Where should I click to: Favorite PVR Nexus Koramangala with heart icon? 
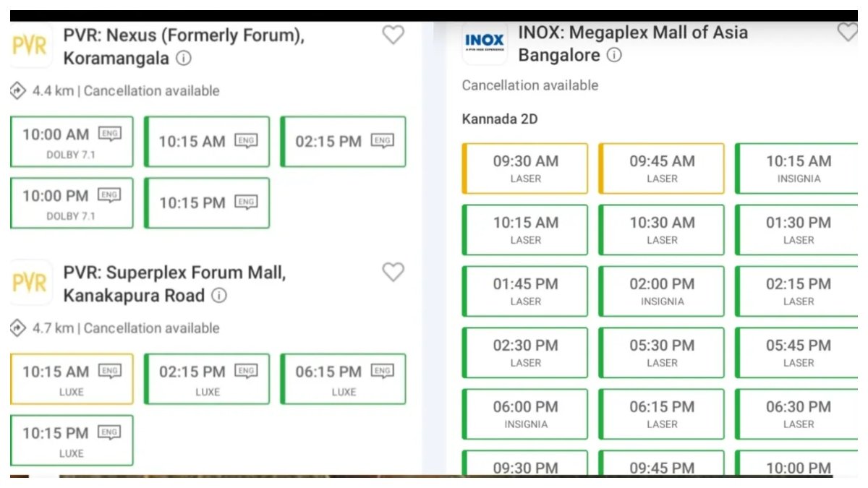[393, 35]
